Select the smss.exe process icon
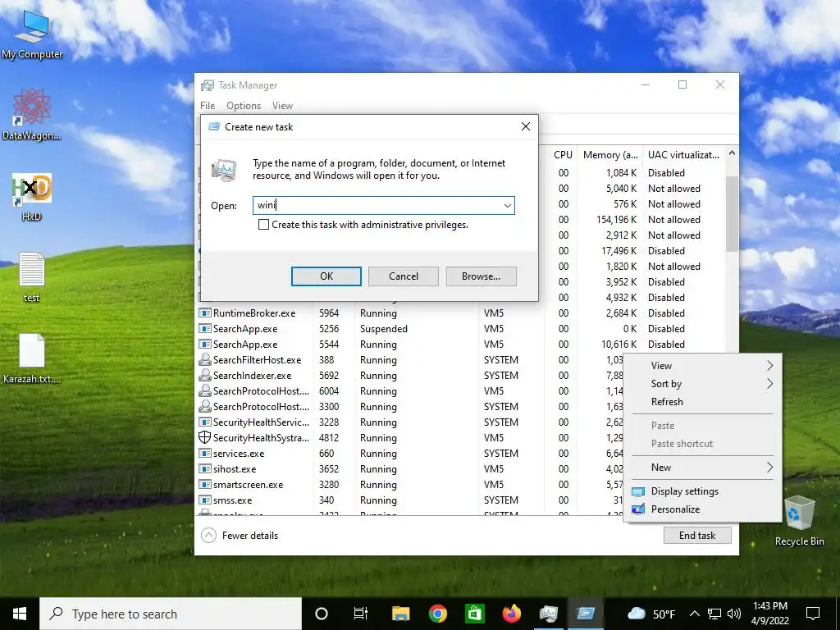The width and height of the screenshot is (840, 630). [x=204, y=500]
